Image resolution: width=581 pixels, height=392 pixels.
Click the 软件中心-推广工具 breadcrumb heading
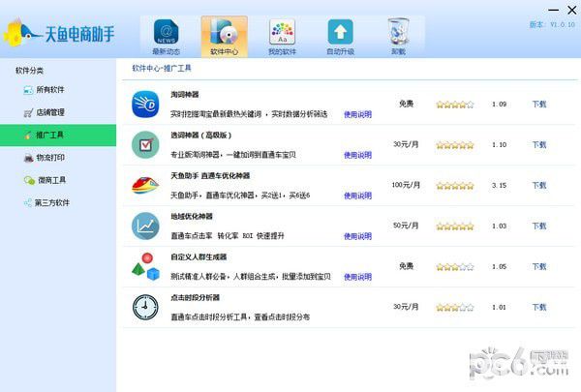(162, 68)
